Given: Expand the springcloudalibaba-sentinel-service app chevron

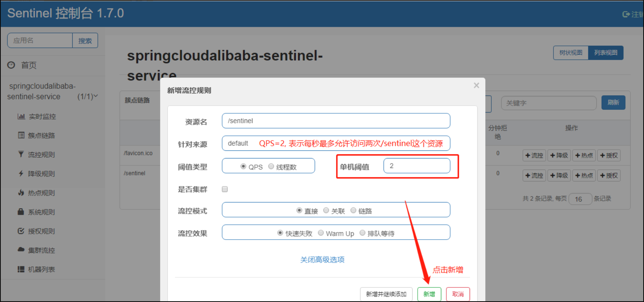Looking at the screenshot, I should pos(96,96).
